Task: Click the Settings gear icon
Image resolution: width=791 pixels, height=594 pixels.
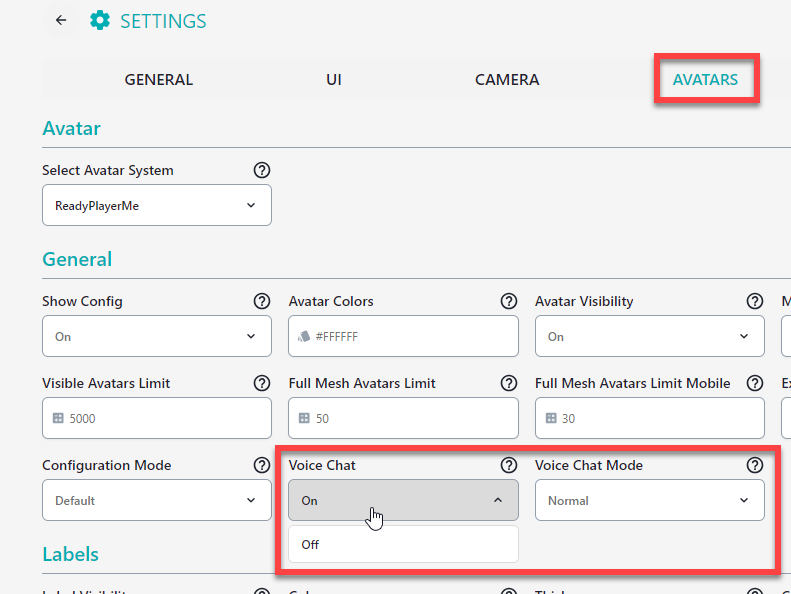Action: [100, 21]
